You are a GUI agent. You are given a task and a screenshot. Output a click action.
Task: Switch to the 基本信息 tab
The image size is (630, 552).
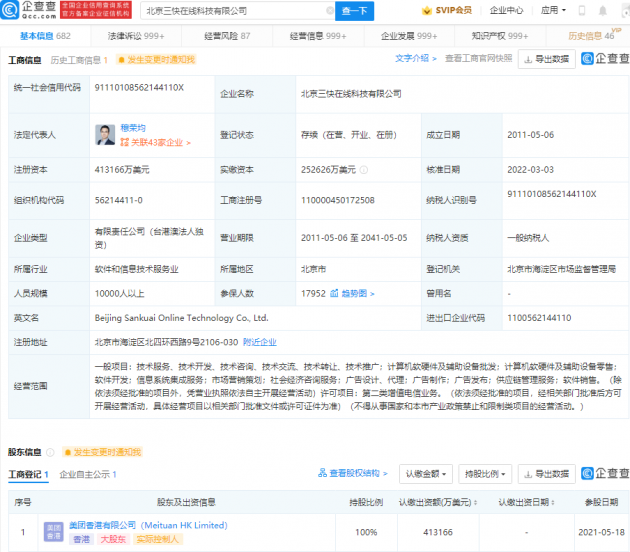(x=45, y=36)
